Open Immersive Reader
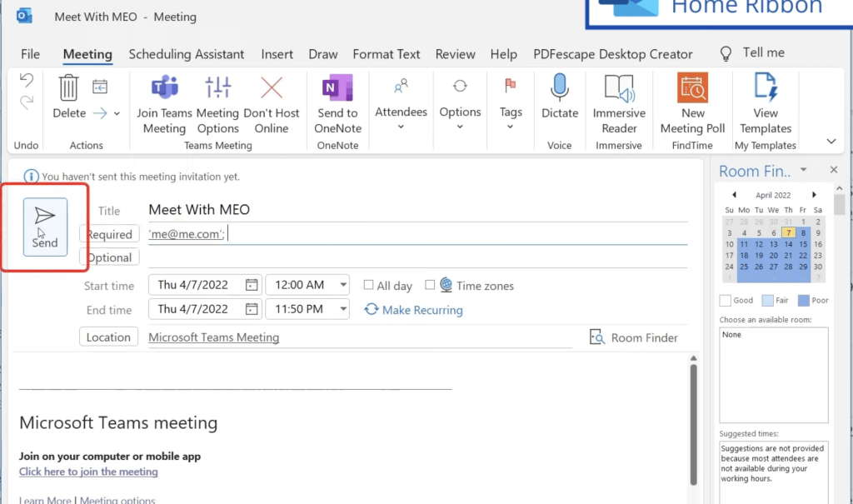This screenshot has width=853, height=504. [619, 88]
